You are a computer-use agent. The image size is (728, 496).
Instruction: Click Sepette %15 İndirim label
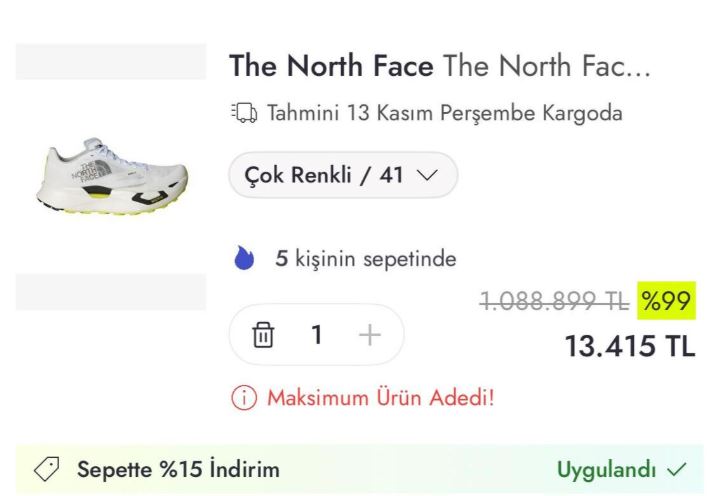(x=178, y=469)
